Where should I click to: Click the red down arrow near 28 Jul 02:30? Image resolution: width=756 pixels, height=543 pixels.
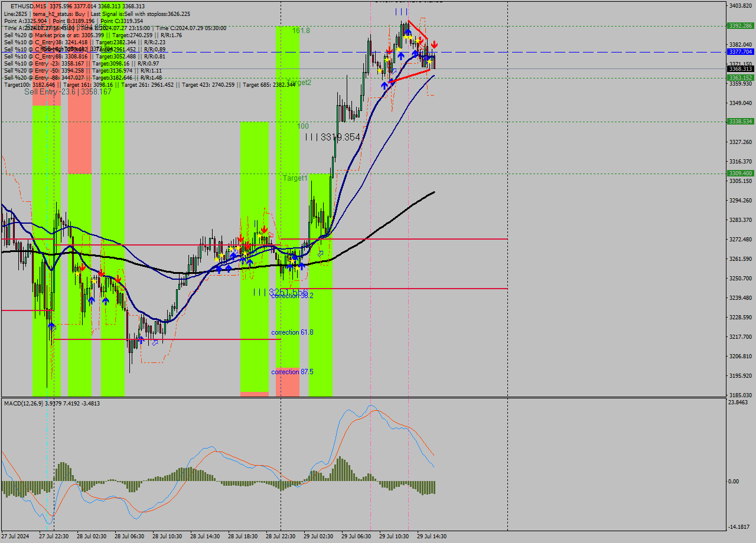click(x=83, y=267)
